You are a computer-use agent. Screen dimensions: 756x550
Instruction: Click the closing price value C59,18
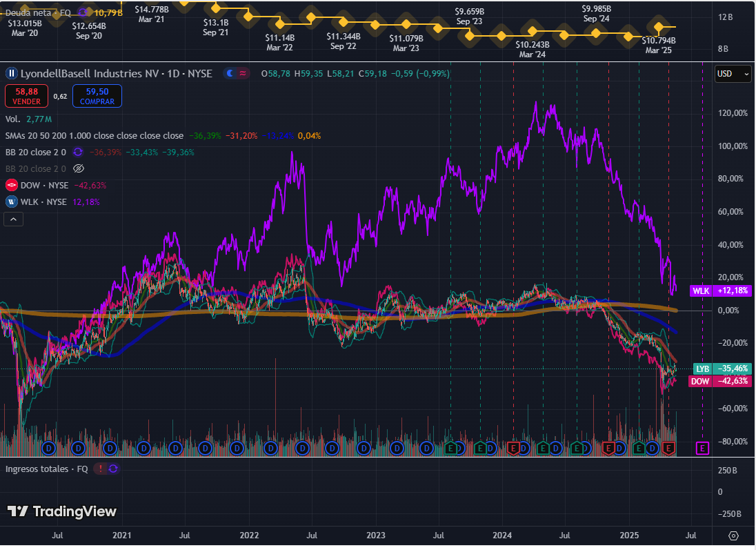click(x=372, y=74)
